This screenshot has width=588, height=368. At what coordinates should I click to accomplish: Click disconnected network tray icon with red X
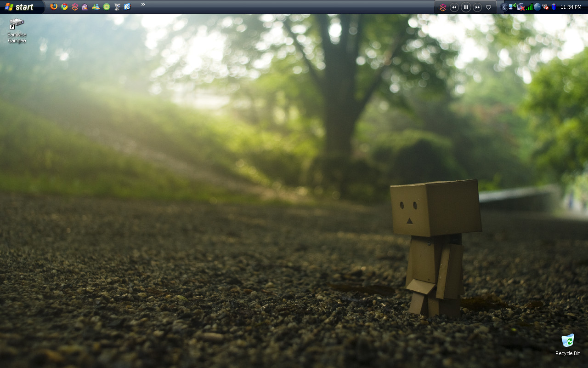point(521,7)
